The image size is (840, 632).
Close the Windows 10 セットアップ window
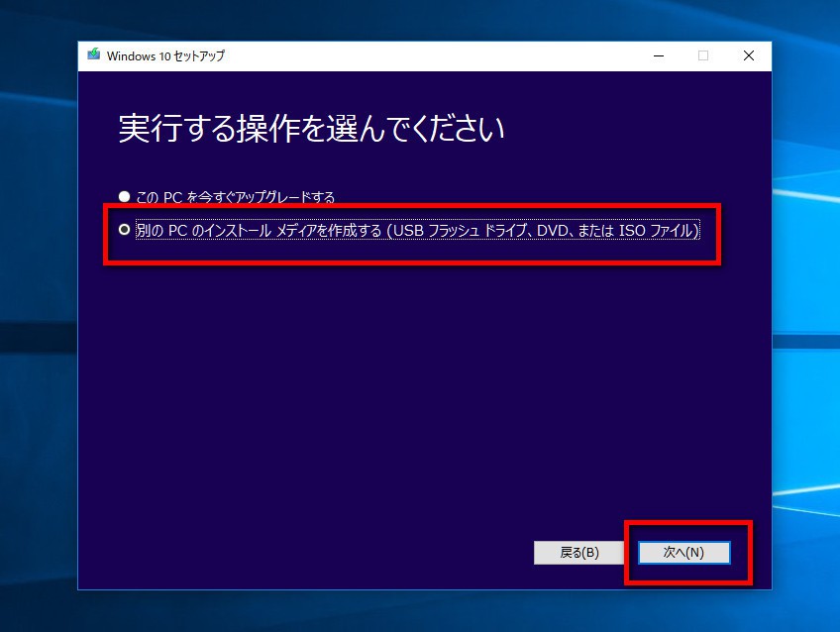pyautogui.click(x=749, y=55)
